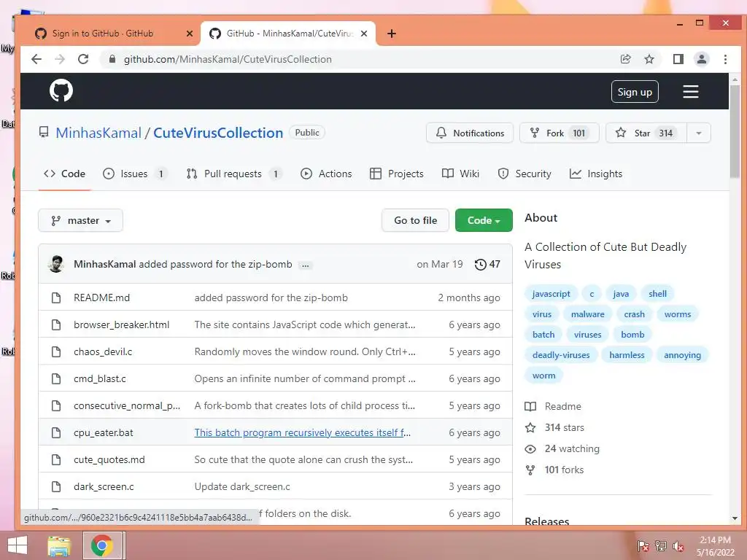Select the Code repository tab
This screenshot has width=747, height=560.
[64, 174]
